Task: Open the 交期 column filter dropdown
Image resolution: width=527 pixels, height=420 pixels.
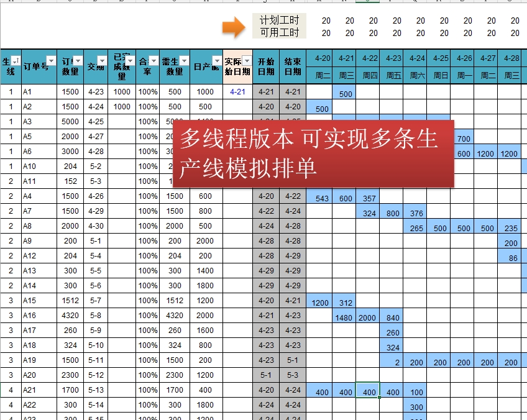Action: pos(102,61)
